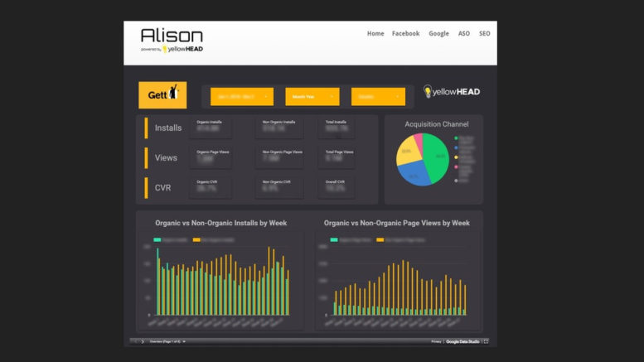Screen dimensions: 644x362
Task: Click the yellowHEAD lightbulb logo in dashboard
Action: tap(452, 91)
